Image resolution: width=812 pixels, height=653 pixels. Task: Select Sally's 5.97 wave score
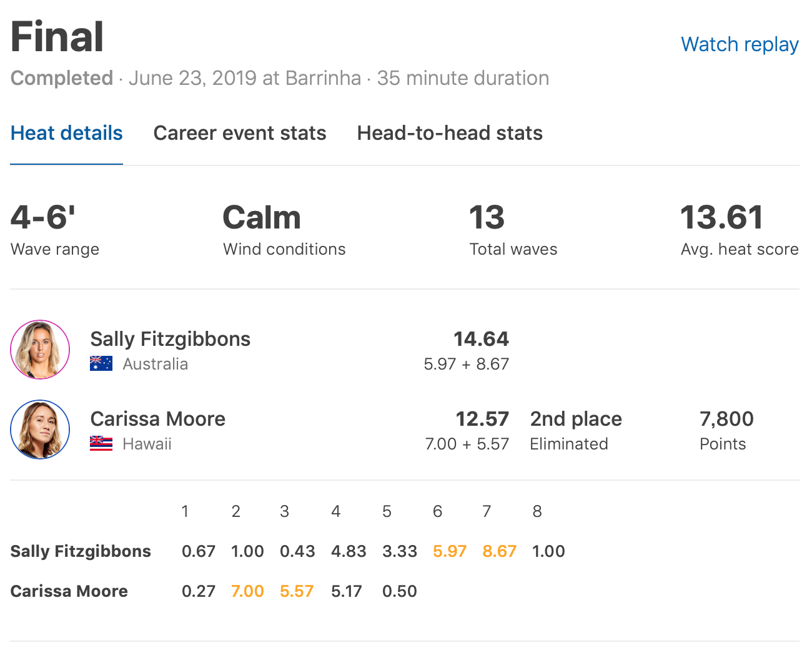click(x=450, y=551)
